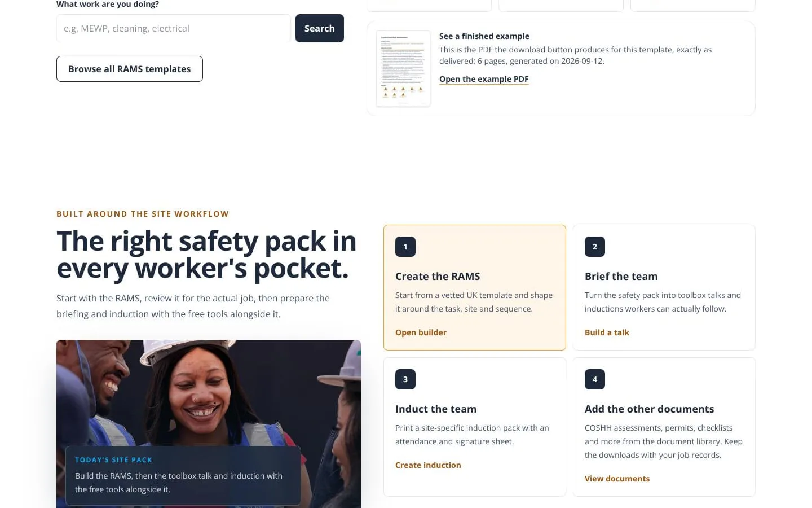This screenshot has height=508, width=812.
Task: Click the text starting 'Turn the safety pack into toolbox talks'
Action: pos(663,302)
